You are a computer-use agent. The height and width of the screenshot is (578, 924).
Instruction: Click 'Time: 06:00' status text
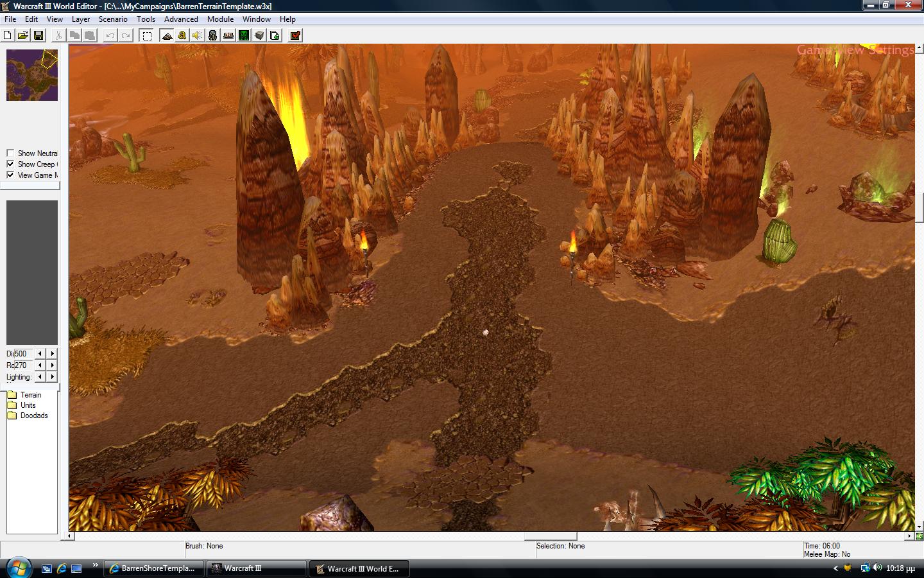tap(822, 546)
